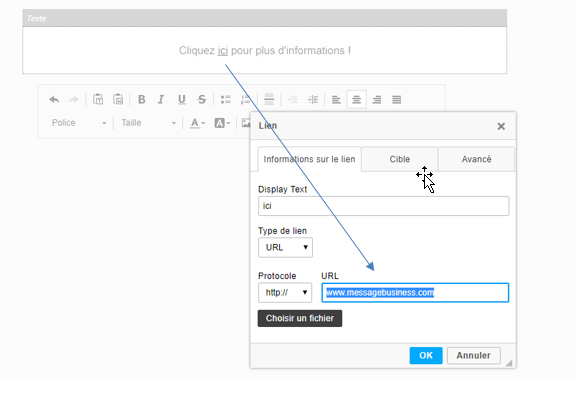Open the text color picker
The image size is (575, 394).
click(197, 123)
